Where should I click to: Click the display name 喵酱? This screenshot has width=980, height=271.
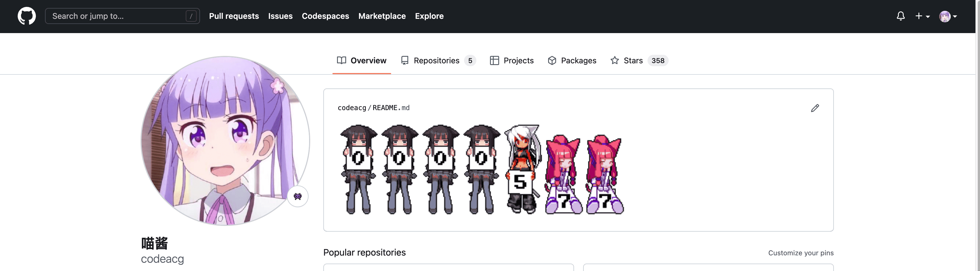coord(154,243)
